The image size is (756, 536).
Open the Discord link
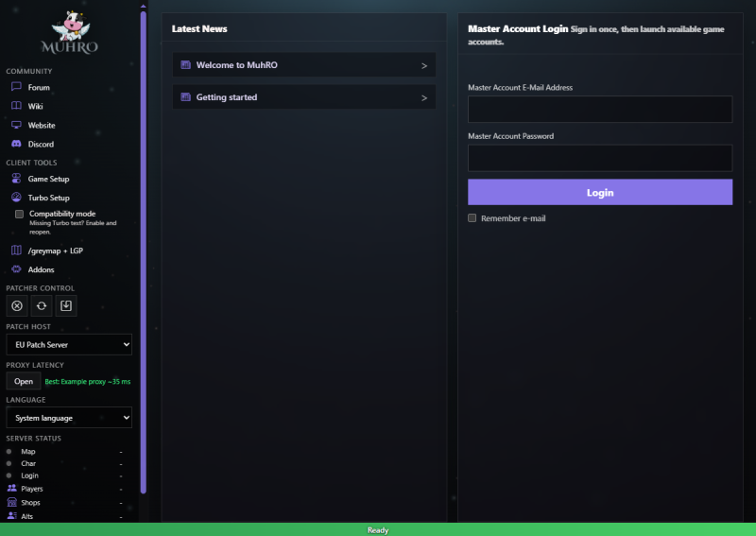click(41, 144)
